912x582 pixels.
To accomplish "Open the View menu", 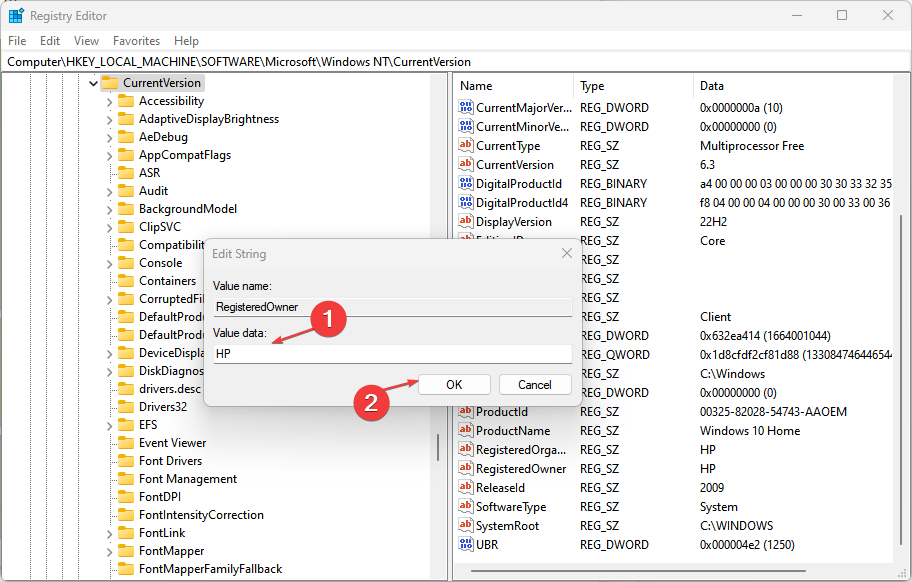I will (86, 41).
